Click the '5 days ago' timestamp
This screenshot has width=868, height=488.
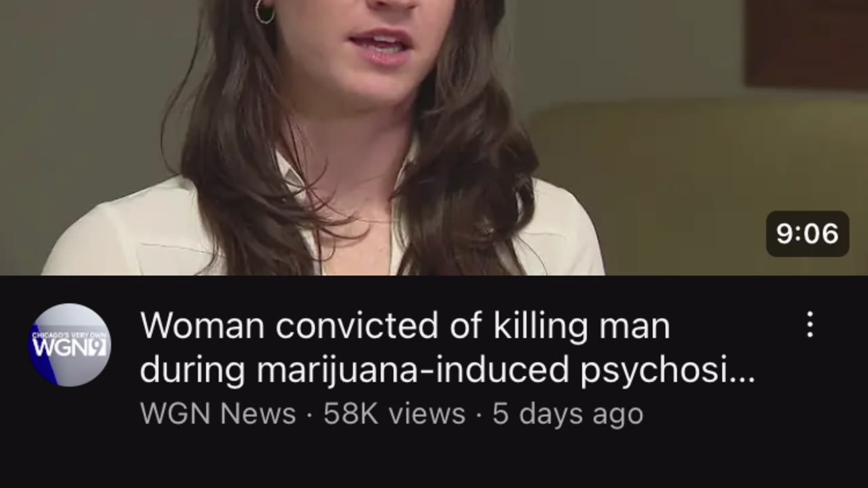point(568,413)
